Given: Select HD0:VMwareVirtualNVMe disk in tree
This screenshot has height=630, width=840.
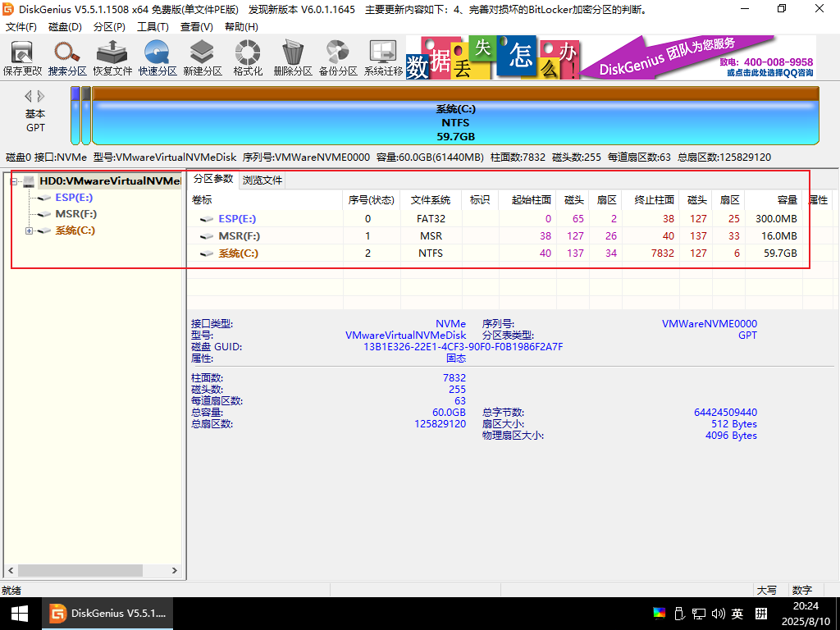Looking at the screenshot, I should (x=110, y=181).
